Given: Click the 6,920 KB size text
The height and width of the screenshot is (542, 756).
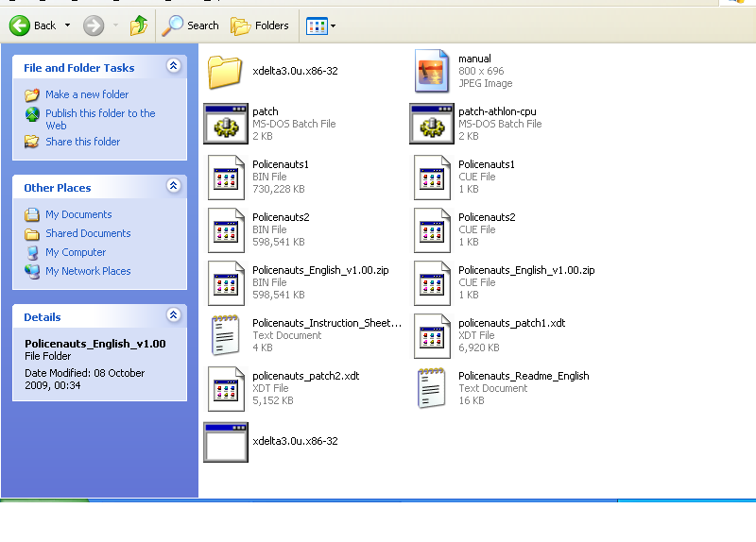Looking at the screenshot, I should tap(479, 347).
